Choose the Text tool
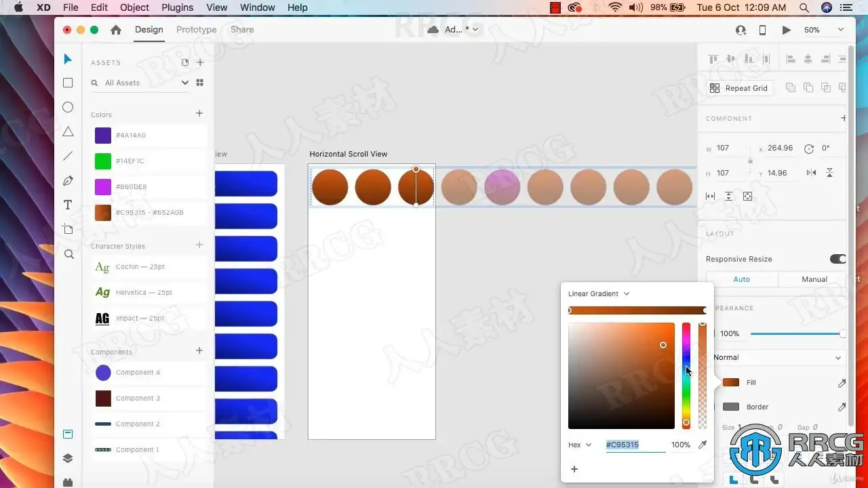This screenshot has width=868, height=488. coord(68,205)
